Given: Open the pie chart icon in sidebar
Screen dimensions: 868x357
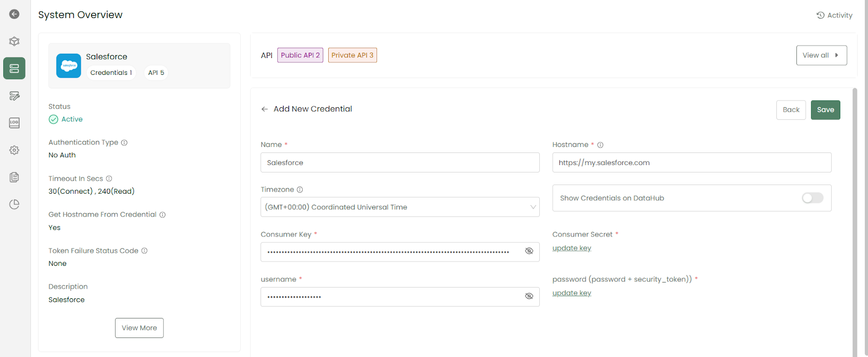Looking at the screenshot, I should click(x=14, y=204).
